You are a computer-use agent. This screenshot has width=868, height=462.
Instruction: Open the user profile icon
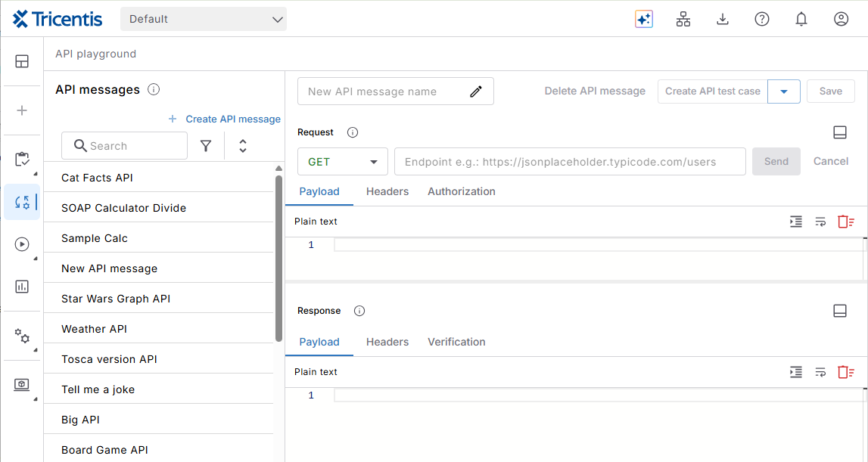(841, 20)
